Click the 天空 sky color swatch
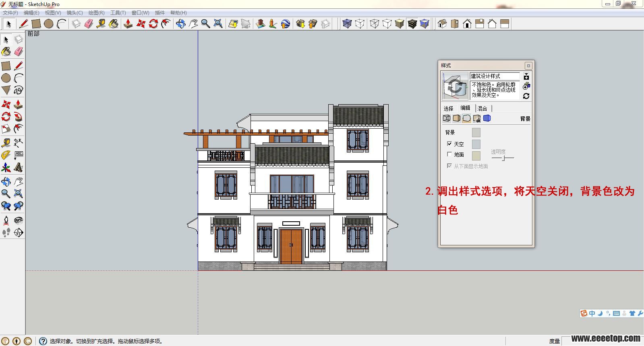The width and height of the screenshot is (644, 346). click(x=476, y=144)
